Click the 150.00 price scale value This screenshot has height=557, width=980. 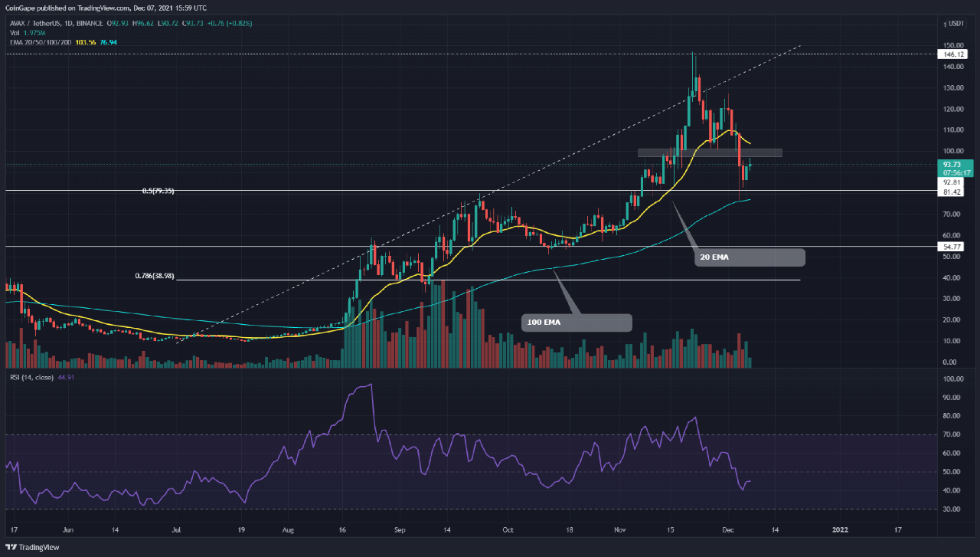955,45
